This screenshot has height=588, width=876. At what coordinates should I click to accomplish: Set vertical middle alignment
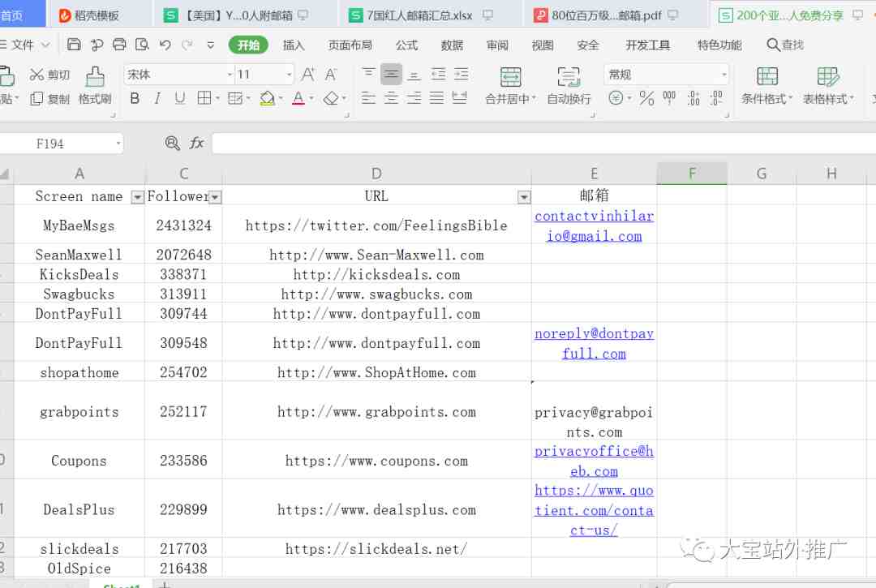(391, 75)
